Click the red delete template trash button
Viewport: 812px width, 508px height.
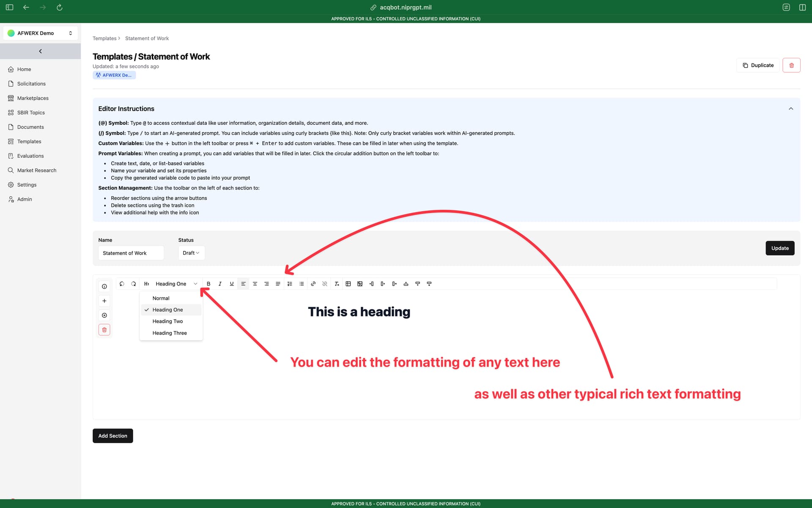click(791, 65)
